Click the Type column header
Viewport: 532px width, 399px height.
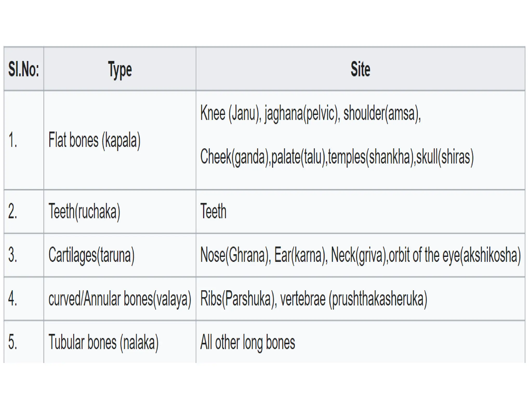[120, 69]
